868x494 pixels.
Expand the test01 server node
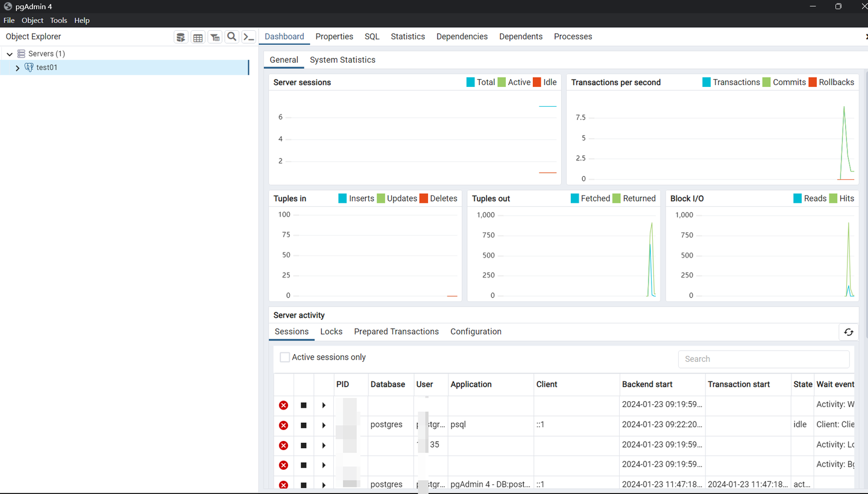[17, 68]
